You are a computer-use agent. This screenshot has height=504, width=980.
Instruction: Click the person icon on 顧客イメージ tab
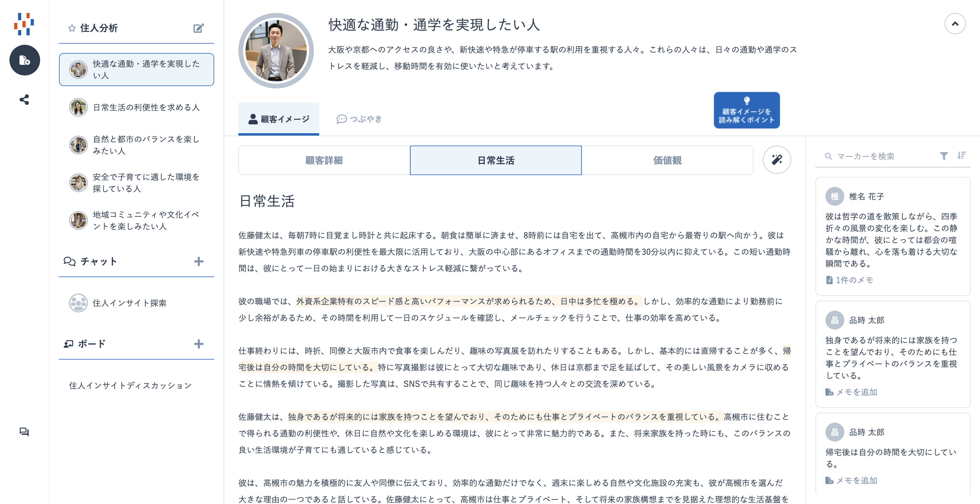tap(253, 119)
